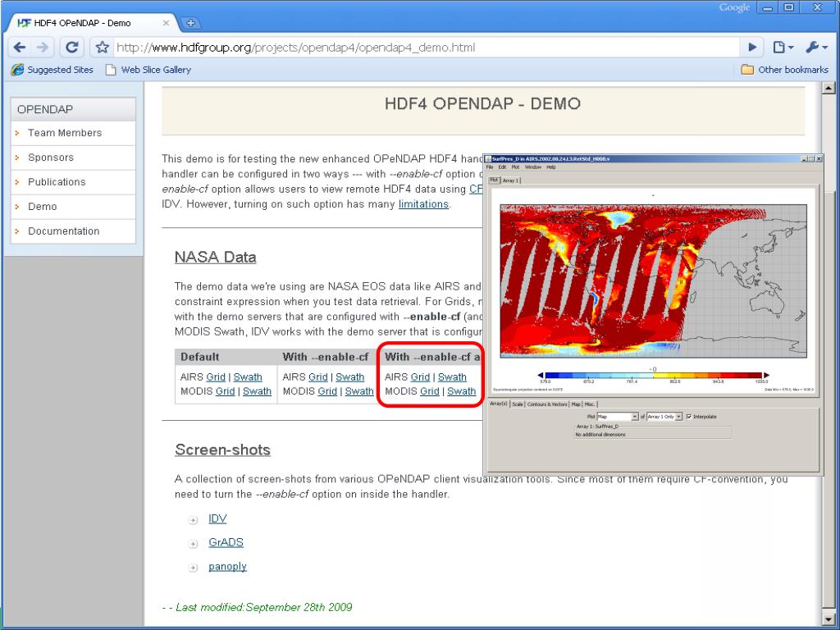840x630 pixels.
Task: Click the browser back arrow
Action: click(20, 48)
